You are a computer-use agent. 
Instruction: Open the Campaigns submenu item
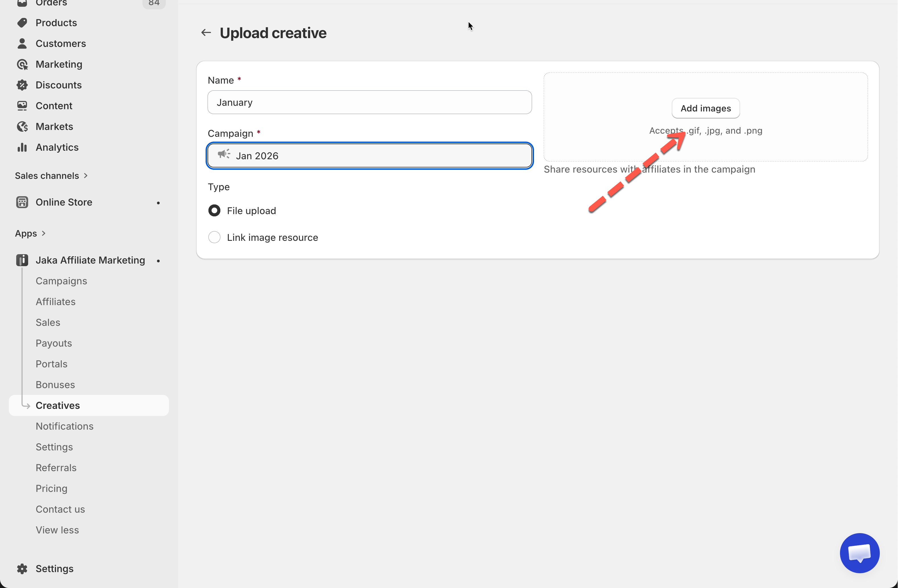tap(61, 281)
